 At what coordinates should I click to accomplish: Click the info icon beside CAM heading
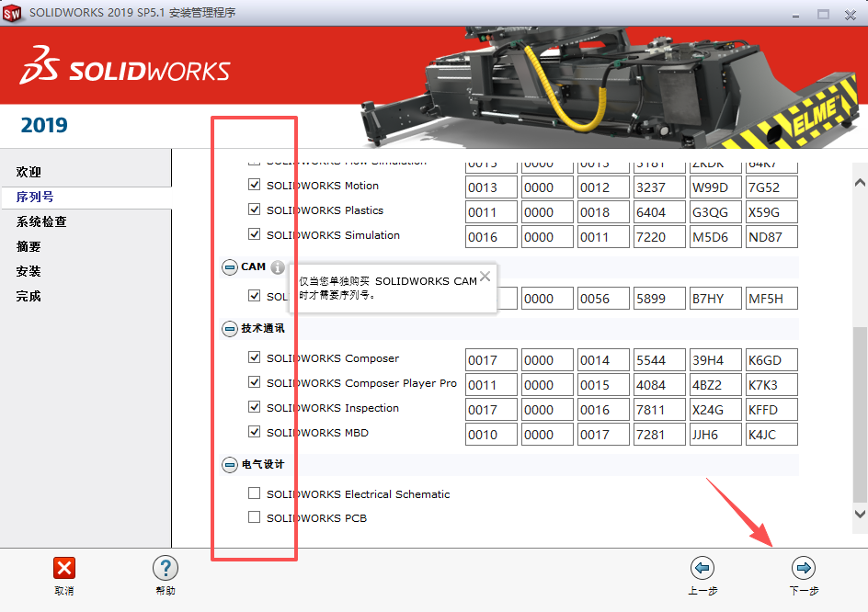click(276, 266)
